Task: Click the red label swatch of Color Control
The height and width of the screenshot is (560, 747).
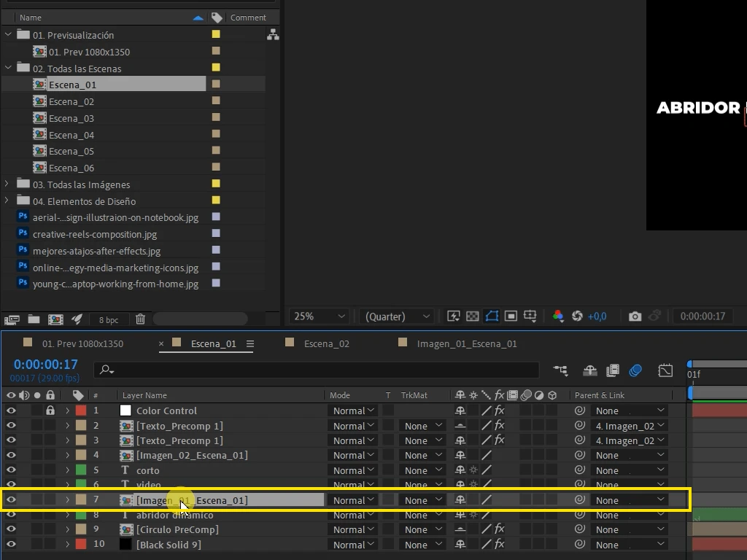Action: 81,411
